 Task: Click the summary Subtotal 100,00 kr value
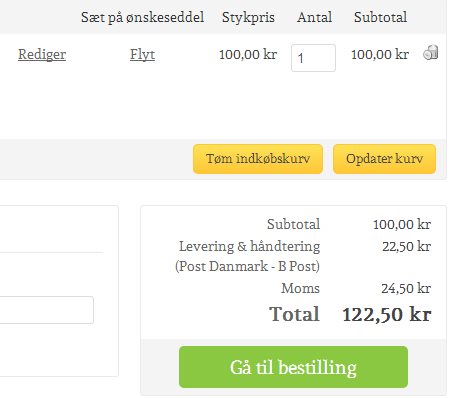[402, 224]
